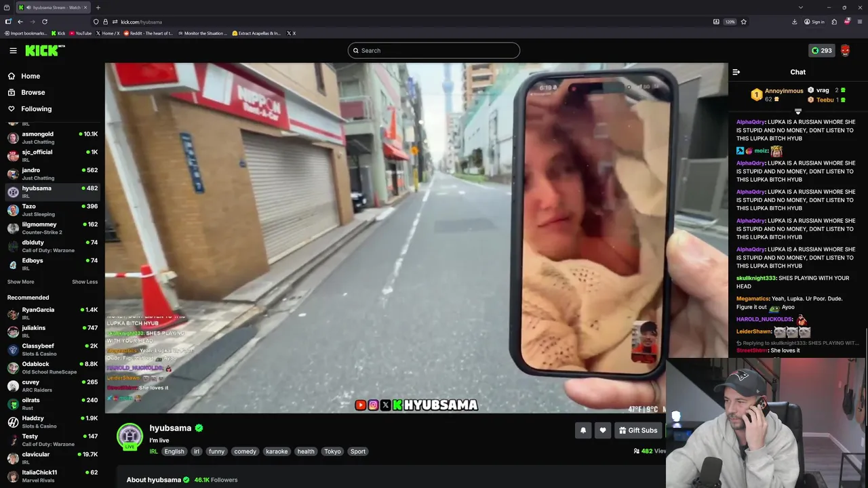868x488 pixels.
Task: Expand the chat leaderboard chevron
Action: (x=797, y=112)
